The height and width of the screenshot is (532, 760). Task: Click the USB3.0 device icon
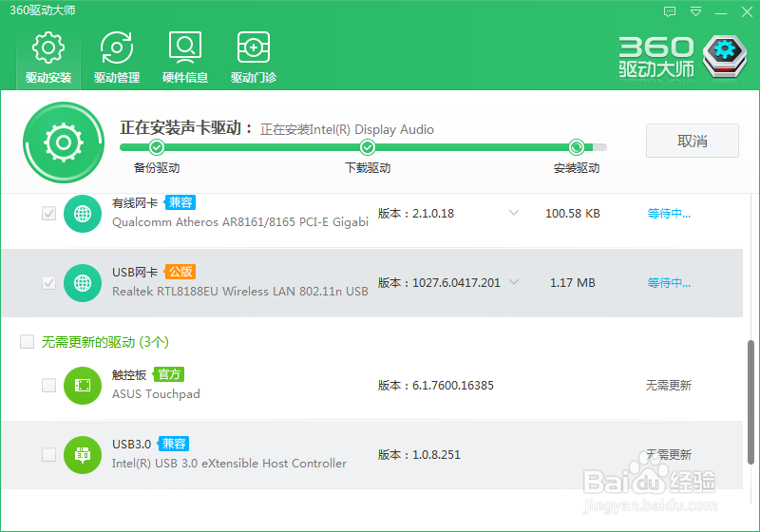pyautogui.click(x=83, y=454)
